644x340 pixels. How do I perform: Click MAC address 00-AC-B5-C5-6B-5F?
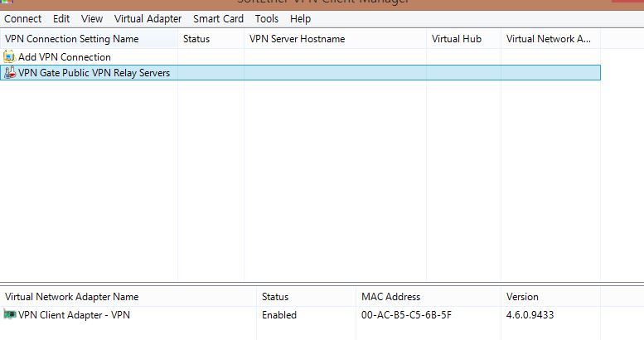pos(406,315)
